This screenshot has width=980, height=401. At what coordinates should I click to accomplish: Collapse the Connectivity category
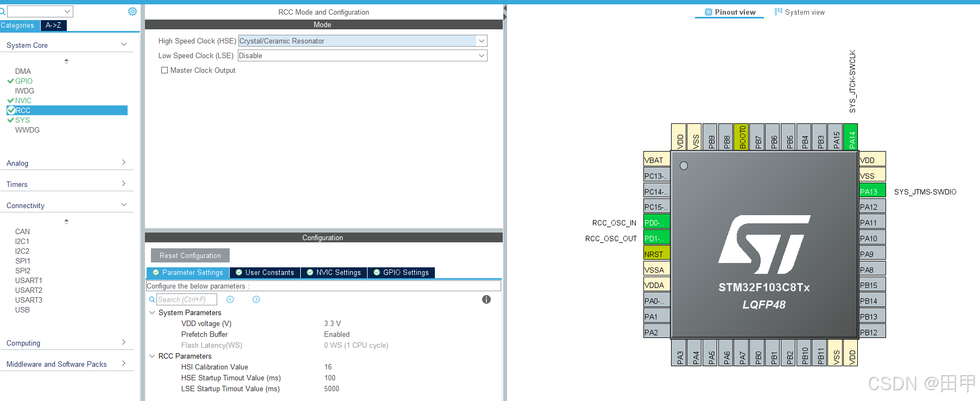(x=124, y=205)
